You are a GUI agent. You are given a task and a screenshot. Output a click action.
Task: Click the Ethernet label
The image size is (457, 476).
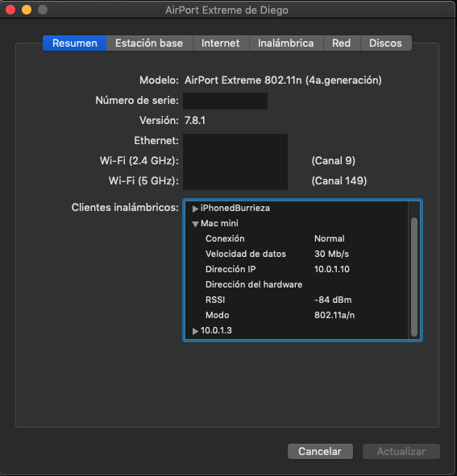tap(156, 141)
